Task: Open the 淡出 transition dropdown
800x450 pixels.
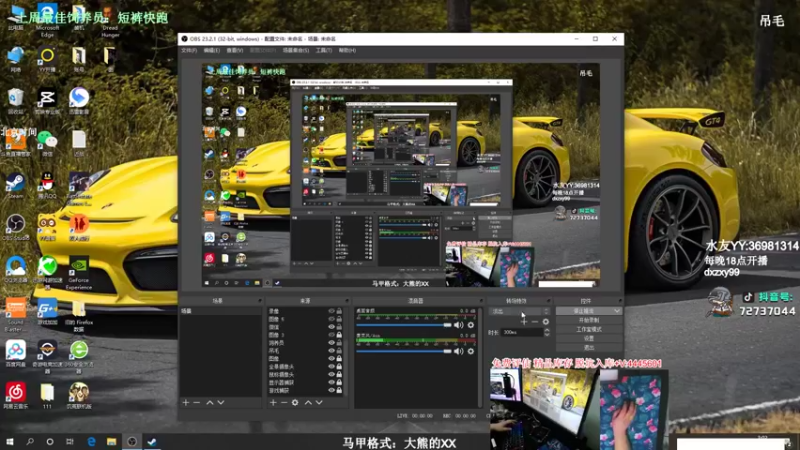Action: [x=519, y=311]
